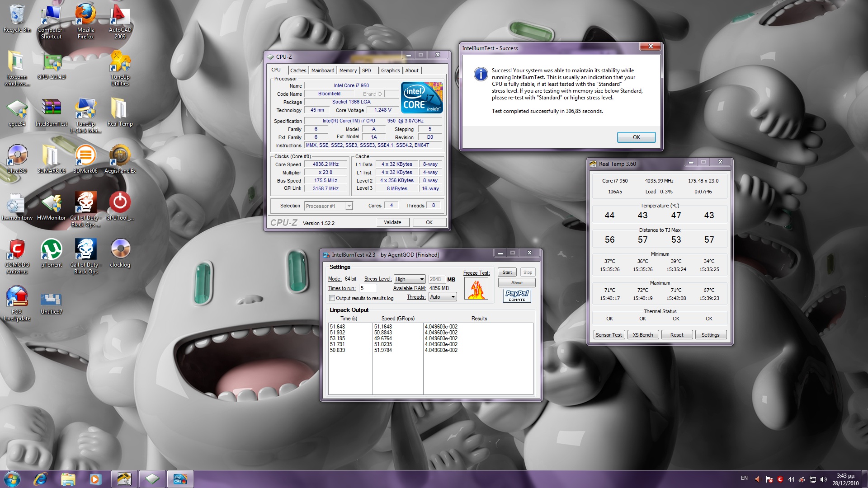
Task: Click the Times to run input field
Action: 368,288
